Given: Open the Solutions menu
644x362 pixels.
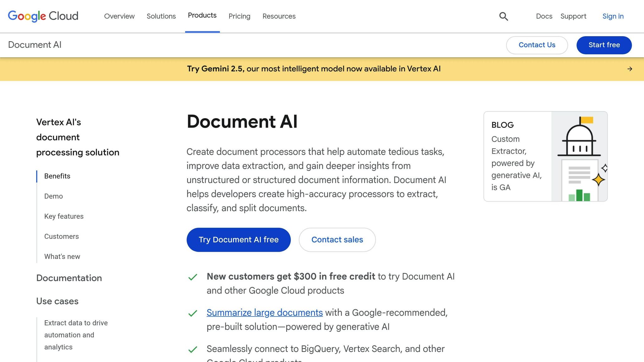Looking at the screenshot, I should click(161, 16).
